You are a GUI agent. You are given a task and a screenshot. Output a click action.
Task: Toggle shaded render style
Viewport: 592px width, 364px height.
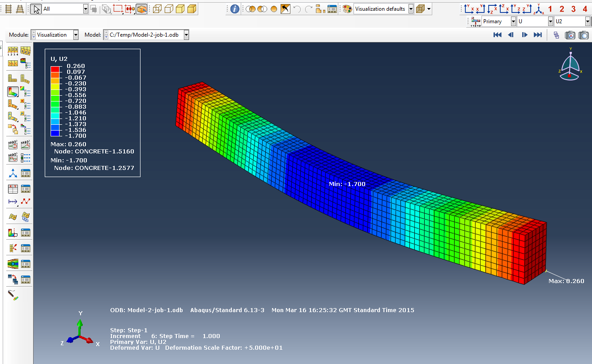tap(192, 9)
